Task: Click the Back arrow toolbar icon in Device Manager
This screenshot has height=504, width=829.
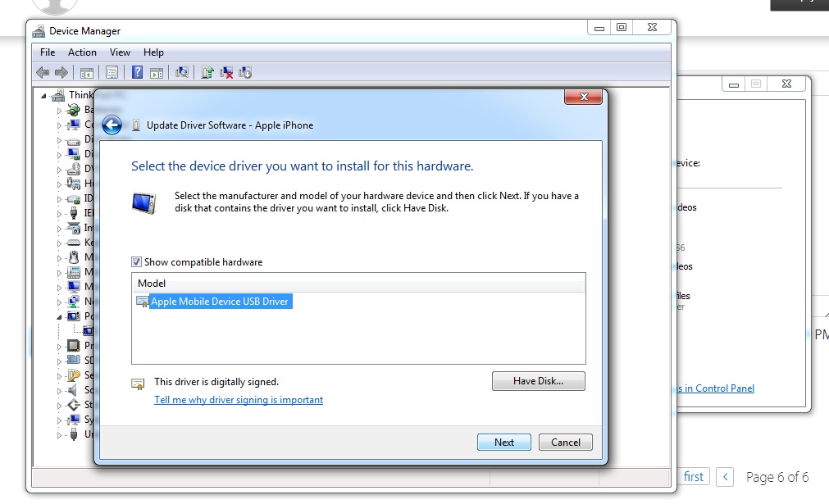Action: coord(43,72)
